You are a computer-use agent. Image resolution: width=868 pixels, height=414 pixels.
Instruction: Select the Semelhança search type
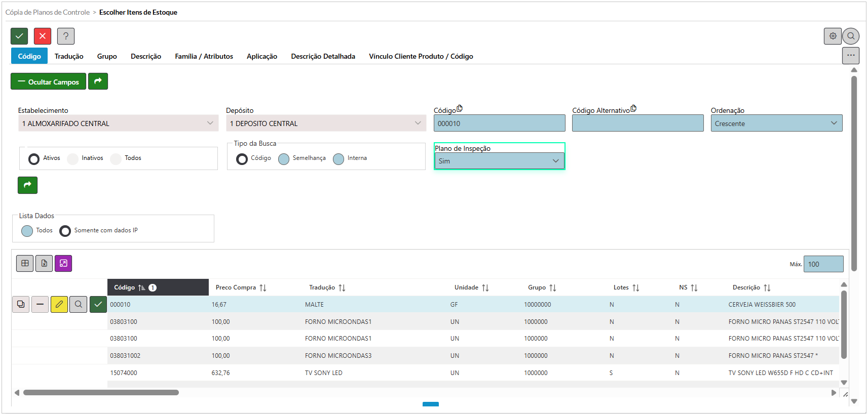(284, 159)
